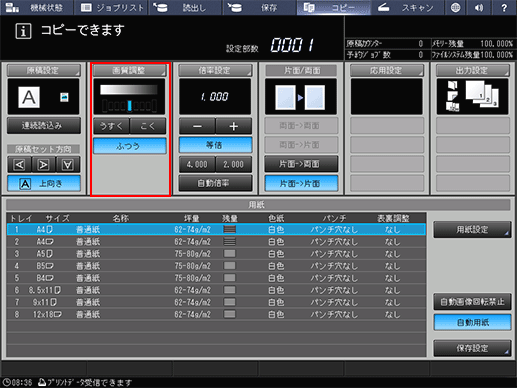This screenshot has width=517, height=388.
Task: Select right-facing original direction icon
Action: [x=44, y=164]
